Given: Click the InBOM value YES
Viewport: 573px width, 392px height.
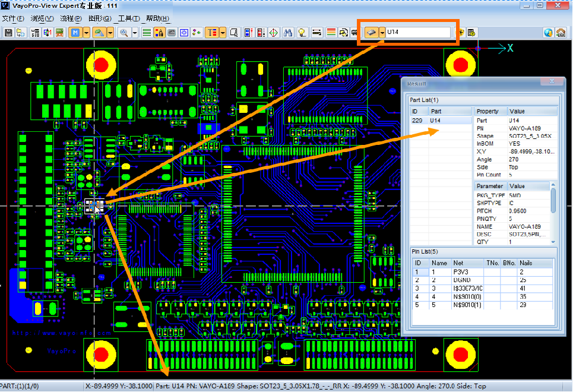Looking at the screenshot, I should (514, 144).
